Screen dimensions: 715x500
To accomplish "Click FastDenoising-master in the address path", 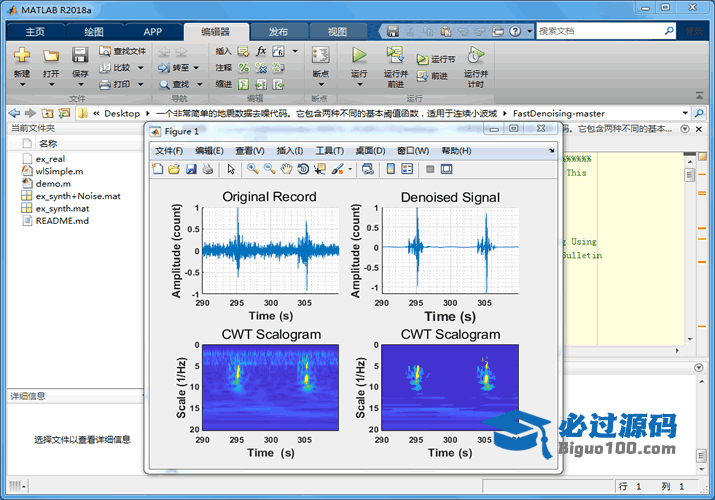I will tap(559, 113).
